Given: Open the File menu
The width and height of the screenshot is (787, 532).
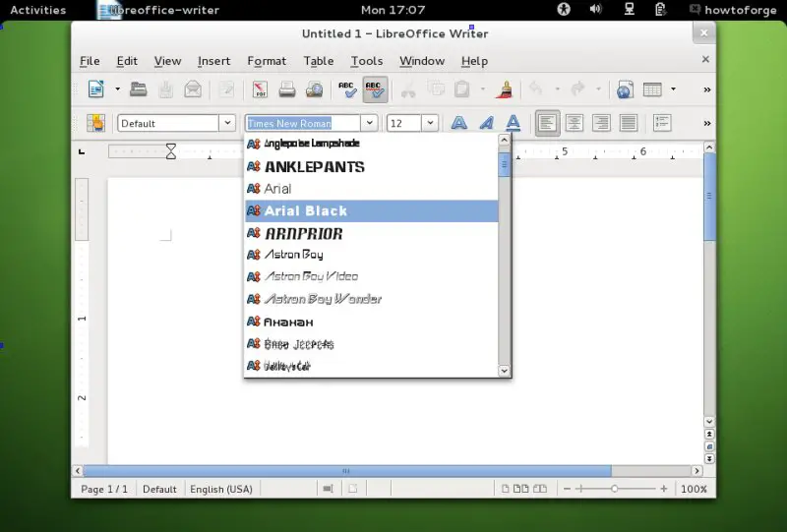Looking at the screenshot, I should click(x=90, y=61).
